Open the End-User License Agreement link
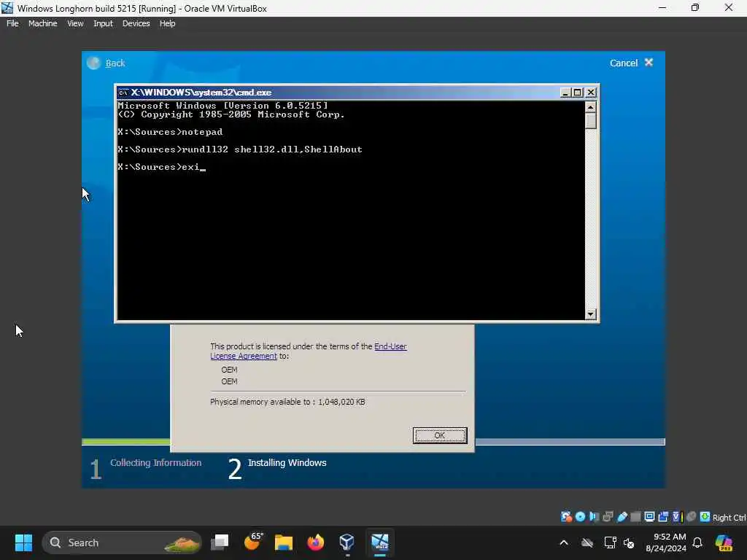The height and width of the screenshot is (560, 747). tap(309, 351)
